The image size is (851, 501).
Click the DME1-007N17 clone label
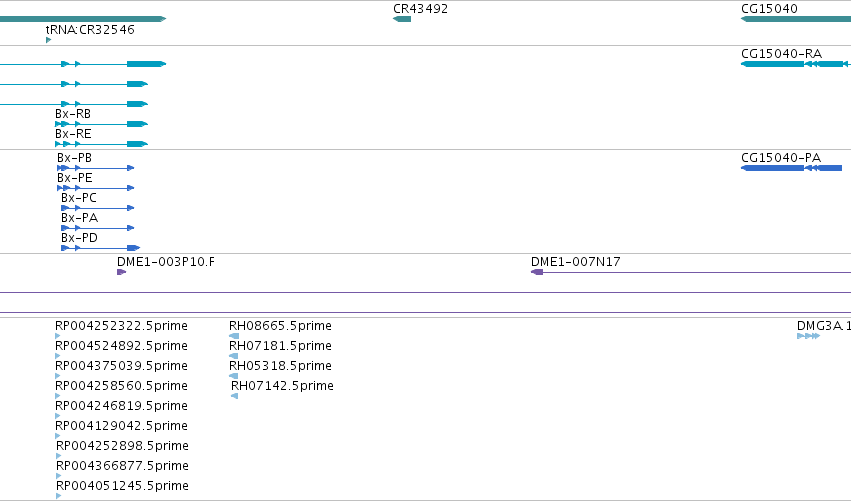[x=576, y=262]
